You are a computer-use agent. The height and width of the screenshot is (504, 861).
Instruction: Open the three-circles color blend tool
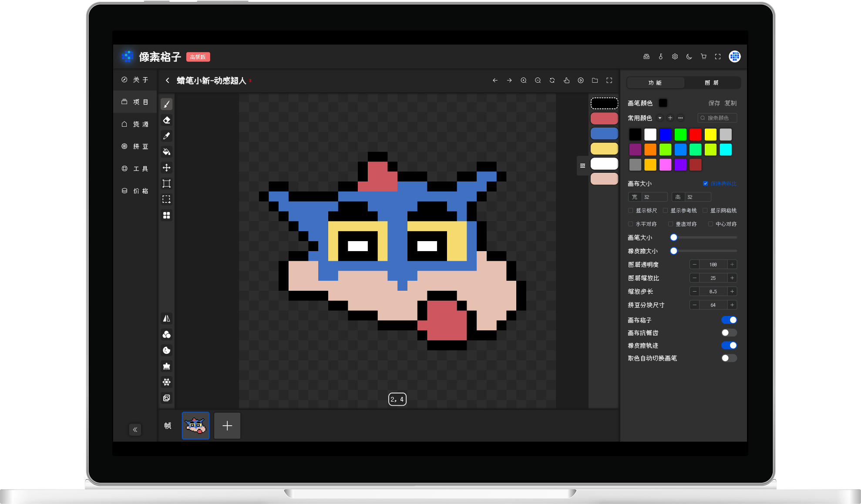pos(166,335)
